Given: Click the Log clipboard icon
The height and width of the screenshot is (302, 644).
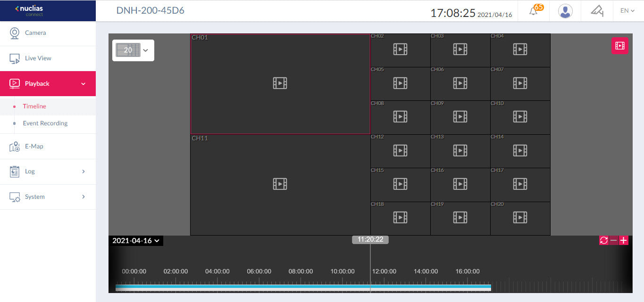Looking at the screenshot, I should tap(15, 171).
